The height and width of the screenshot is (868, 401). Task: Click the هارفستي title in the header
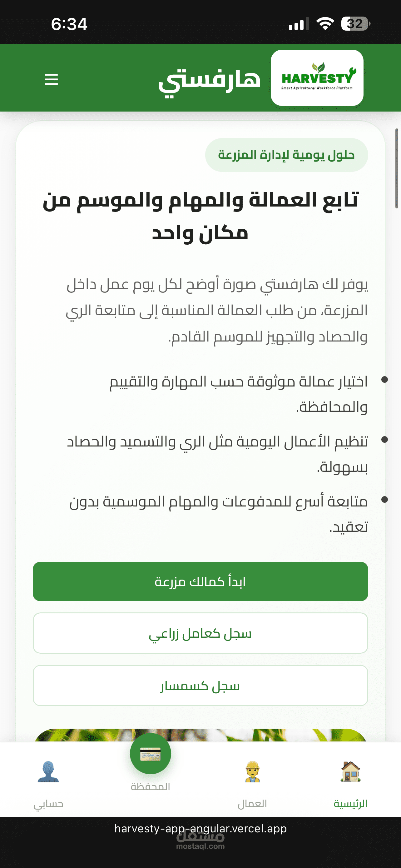(x=210, y=80)
